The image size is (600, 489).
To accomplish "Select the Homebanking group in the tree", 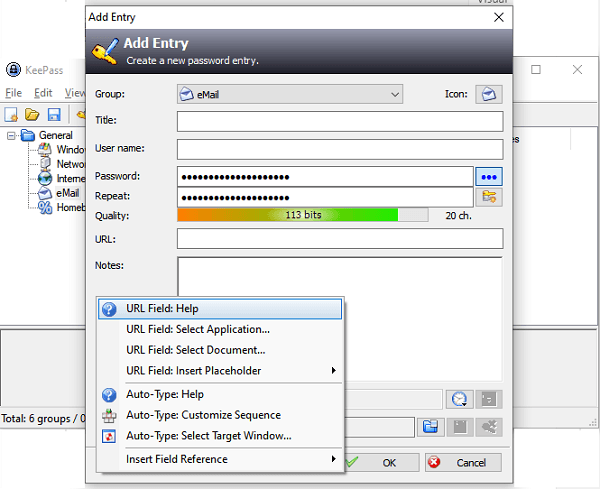I will pyautogui.click(x=70, y=208).
